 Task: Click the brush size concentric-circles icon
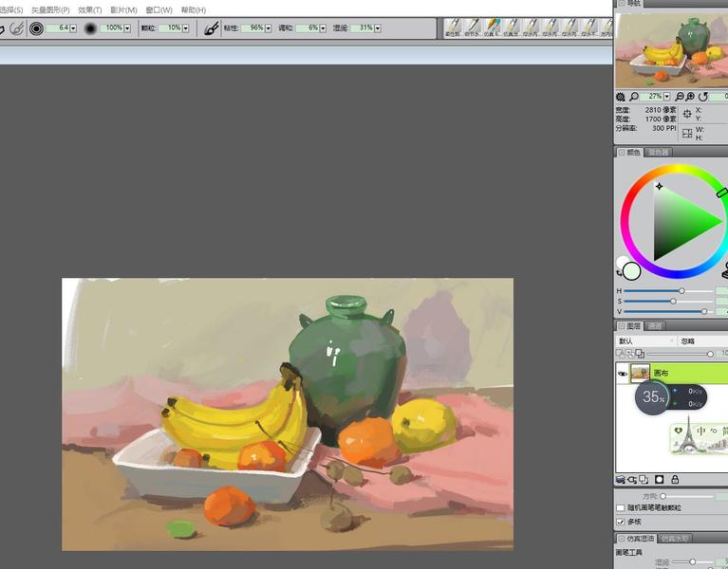[x=36, y=28]
